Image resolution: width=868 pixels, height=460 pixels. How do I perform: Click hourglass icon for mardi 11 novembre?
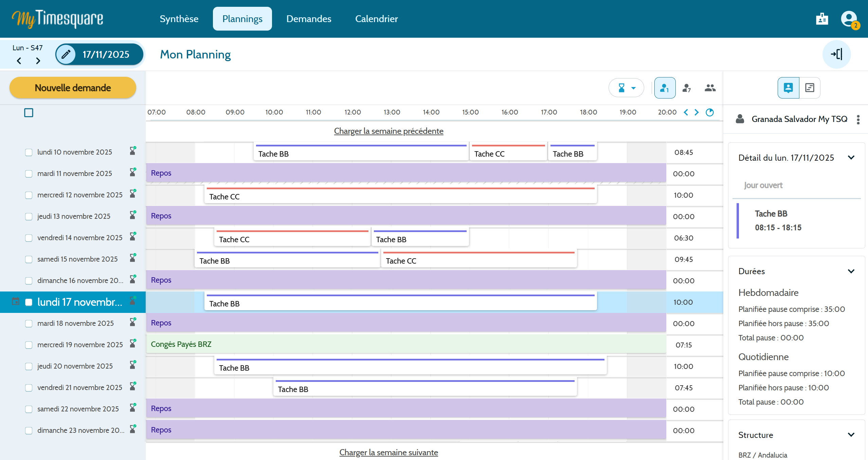[133, 173]
